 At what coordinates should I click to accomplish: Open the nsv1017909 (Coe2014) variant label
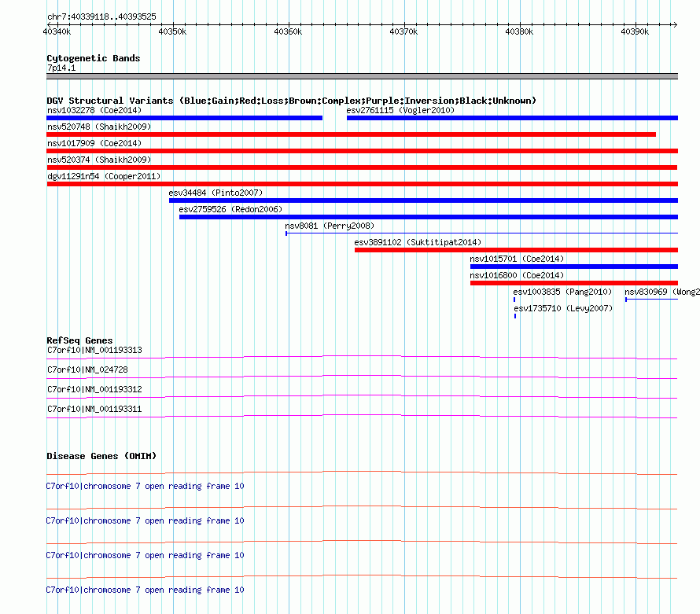click(x=94, y=143)
